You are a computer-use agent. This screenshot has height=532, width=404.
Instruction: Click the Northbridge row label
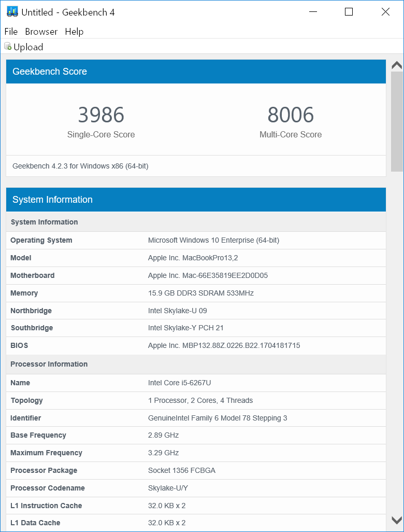pos(31,311)
